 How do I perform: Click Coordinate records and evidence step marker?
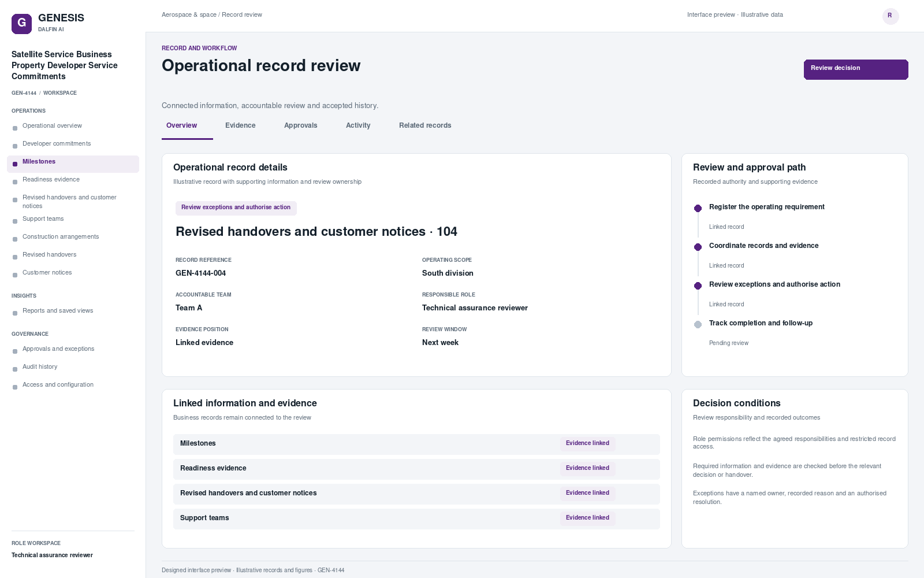(698, 247)
